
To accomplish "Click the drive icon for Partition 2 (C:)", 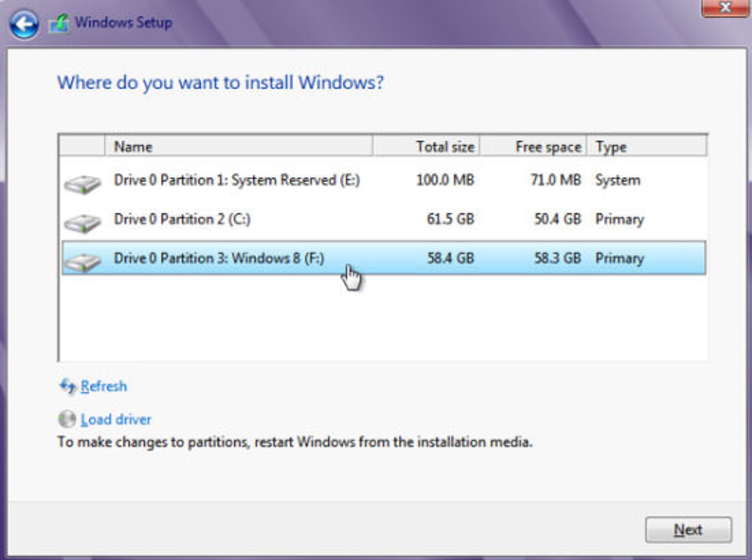I will (82, 223).
